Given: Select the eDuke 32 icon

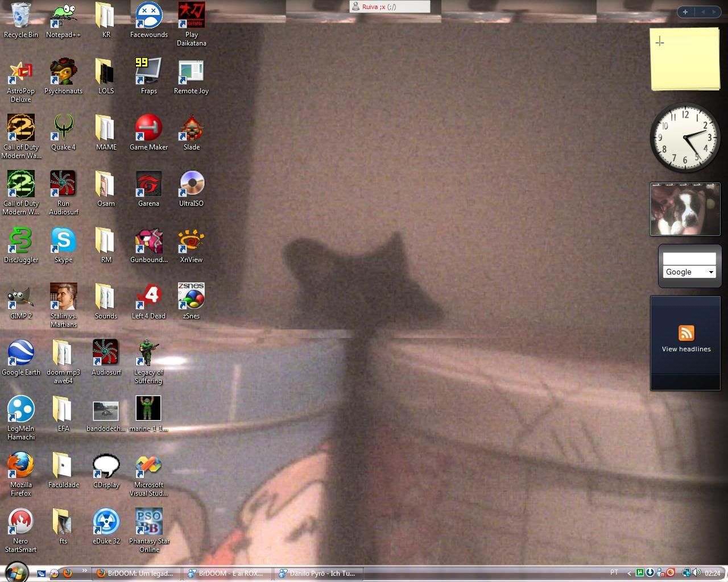Looking at the screenshot, I should pyautogui.click(x=106, y=526).
